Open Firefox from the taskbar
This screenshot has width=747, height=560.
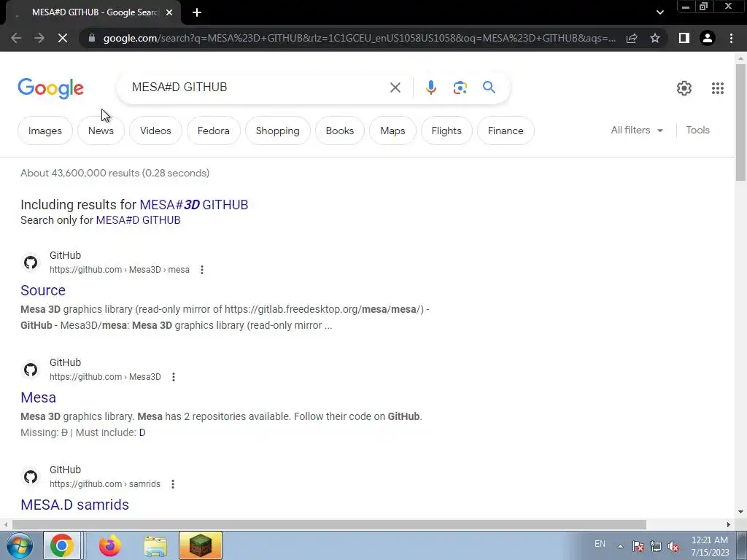click(109, 545)
